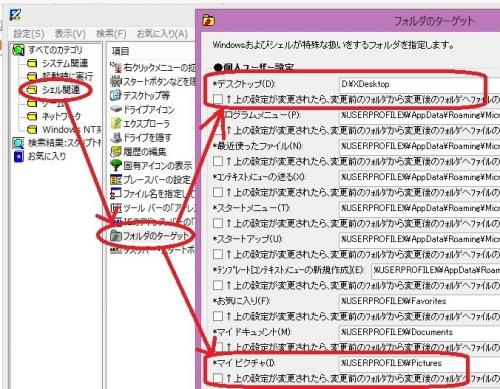Open the 検索結果:スクリプト search results node
This screenshot has width=500, height=389.
tap(57, 143)
